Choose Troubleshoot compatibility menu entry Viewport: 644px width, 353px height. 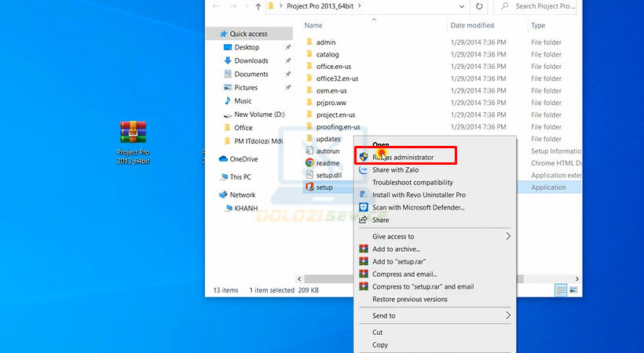pyautogui.click(x=434, y=182)
